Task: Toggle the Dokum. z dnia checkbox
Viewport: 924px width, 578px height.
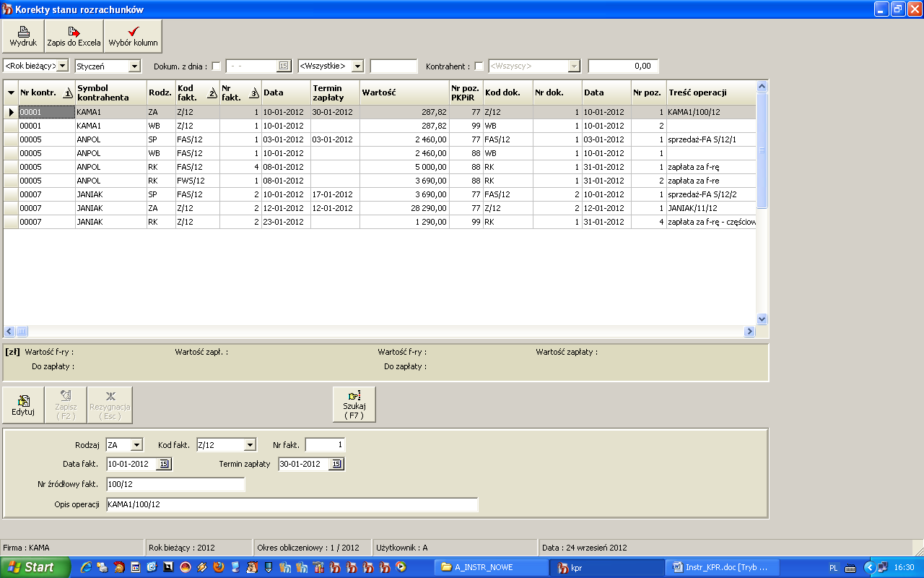Action: tap(217, 66)
